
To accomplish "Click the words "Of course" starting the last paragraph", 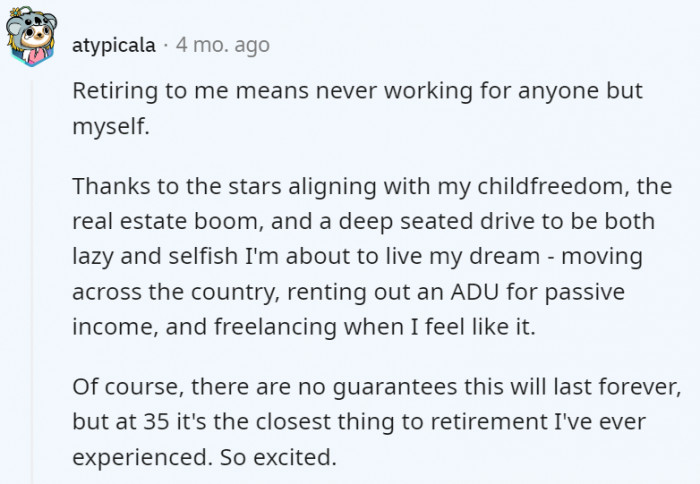I will pos(128,387).
